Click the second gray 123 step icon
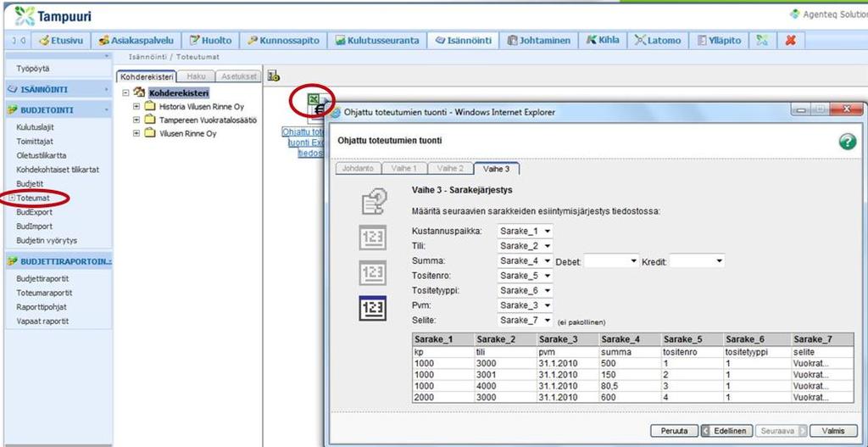Image resolution: width=868 pixels, height=447 pixels. point(373,273)
